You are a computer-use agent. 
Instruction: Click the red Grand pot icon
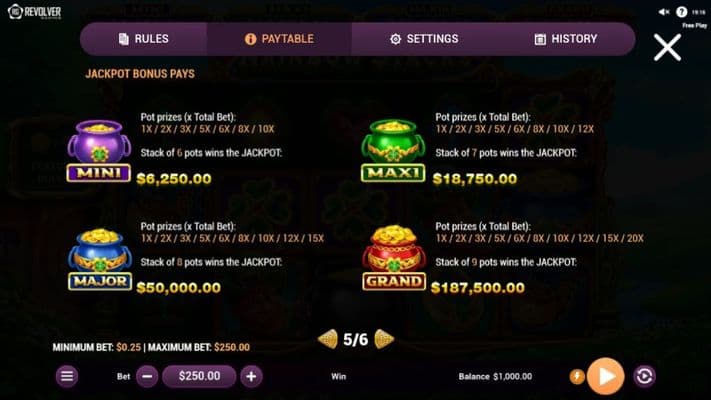pyautogui.click(x=394, y=258)
